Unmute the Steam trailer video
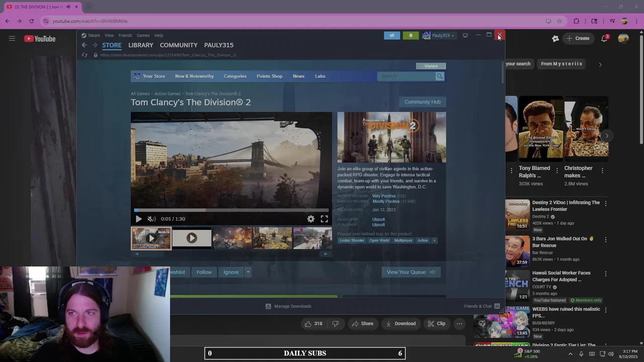Screen dimensions: 644x362 [x=151, y=219]
